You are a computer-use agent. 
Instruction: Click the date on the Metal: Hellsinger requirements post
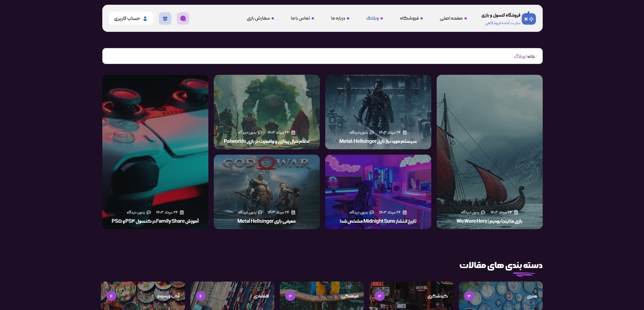tap(390, 132)
